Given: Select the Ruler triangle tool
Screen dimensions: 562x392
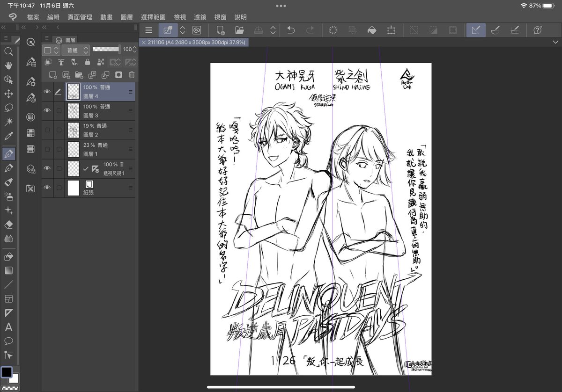Looking at the screenshot, I should pyautogui.click(x=8, y=312).
